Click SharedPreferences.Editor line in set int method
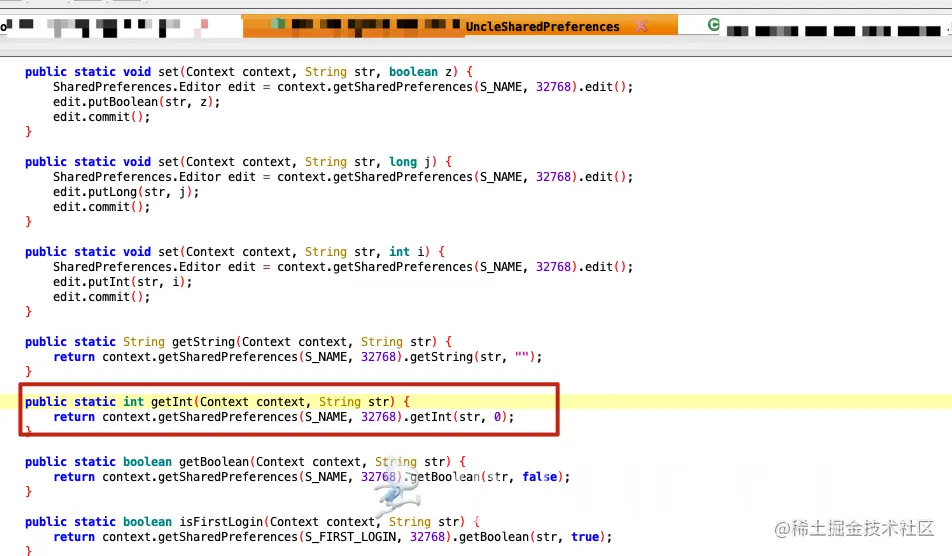Viewport: 952px width, 556px height. pyautogui.click(x=343, y=267)
